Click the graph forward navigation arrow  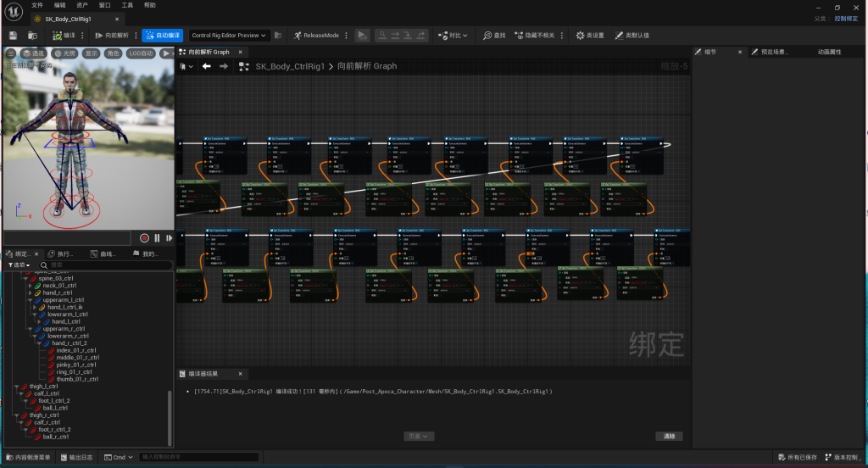tap(224, 66)
